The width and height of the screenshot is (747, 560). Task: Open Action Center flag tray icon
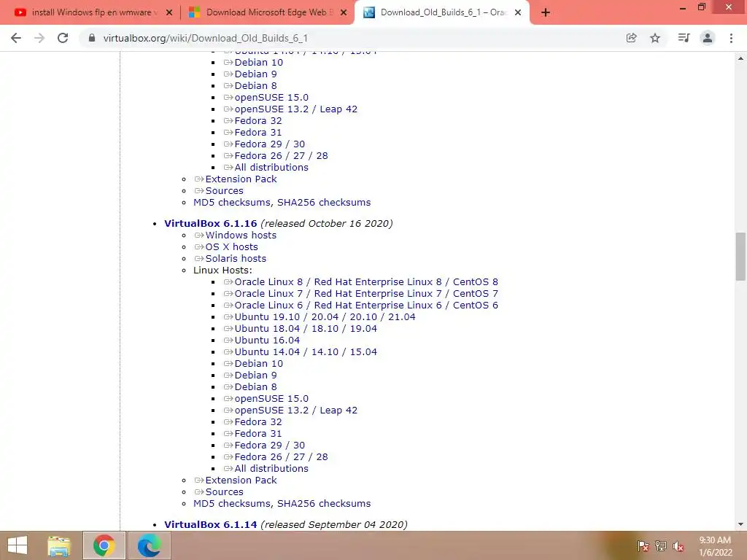pyautogui.click(x=643, y=546)
